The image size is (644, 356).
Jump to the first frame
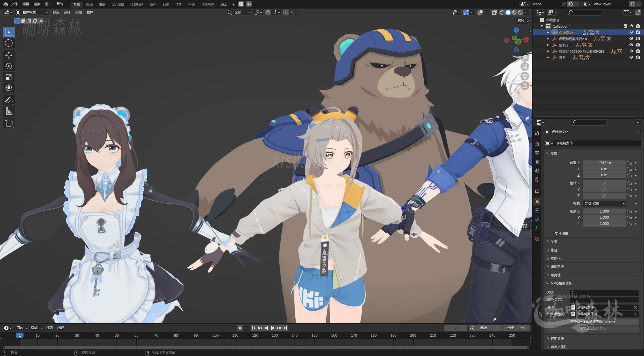click(x=254, y=328)
